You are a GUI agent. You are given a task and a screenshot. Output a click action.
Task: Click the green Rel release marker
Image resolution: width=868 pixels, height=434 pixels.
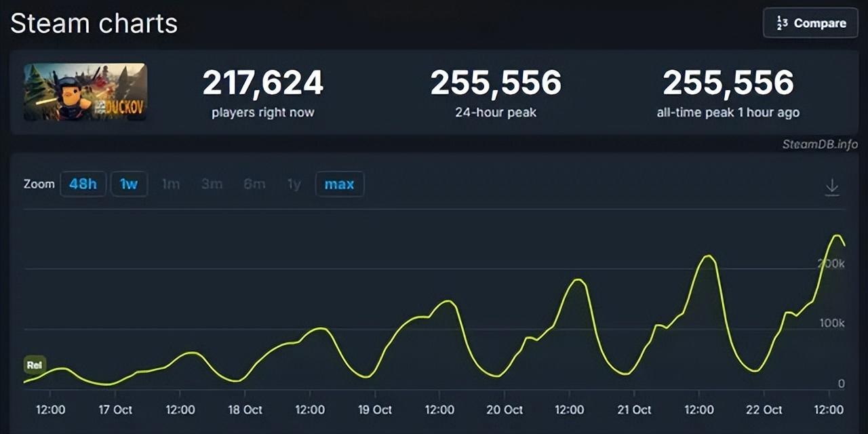(x=35, y=365)
